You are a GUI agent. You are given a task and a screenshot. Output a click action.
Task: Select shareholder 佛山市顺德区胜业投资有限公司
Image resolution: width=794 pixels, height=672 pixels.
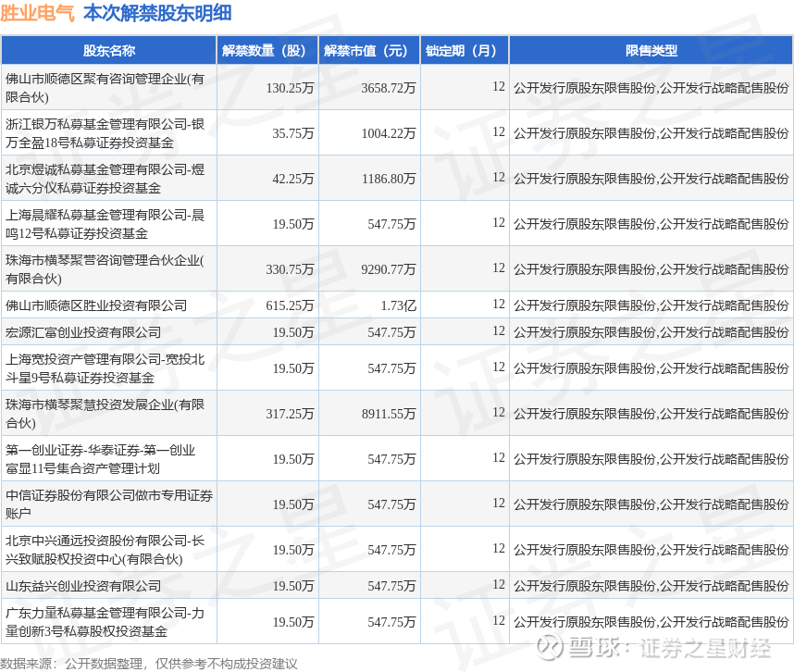click(96, 305)
